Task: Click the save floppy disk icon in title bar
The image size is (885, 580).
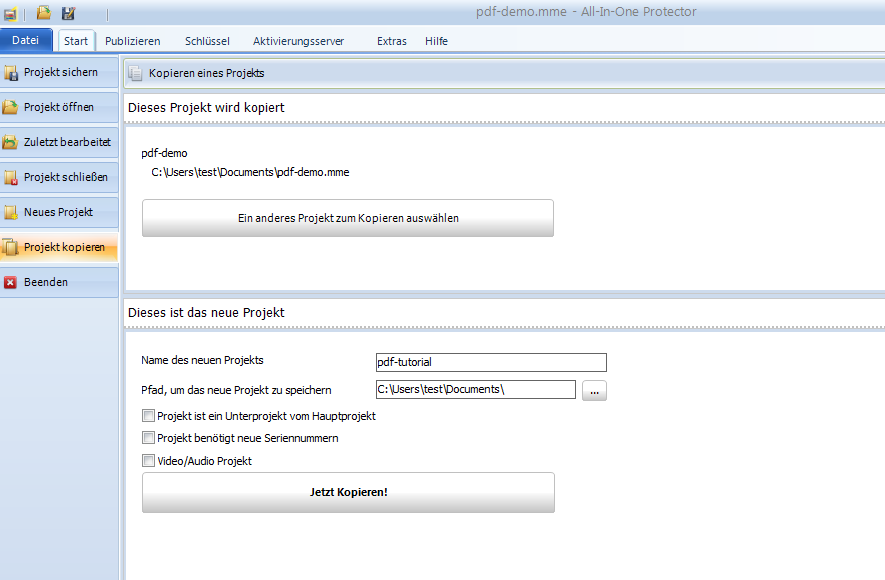Action: 68,13
